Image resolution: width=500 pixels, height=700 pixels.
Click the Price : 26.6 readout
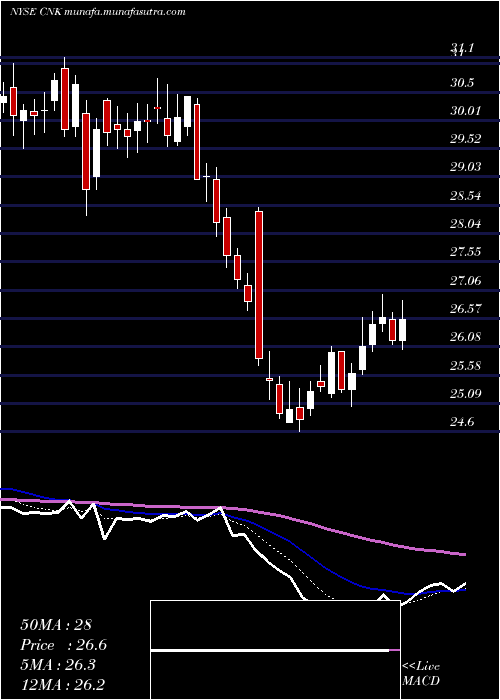tap(63, 645)
